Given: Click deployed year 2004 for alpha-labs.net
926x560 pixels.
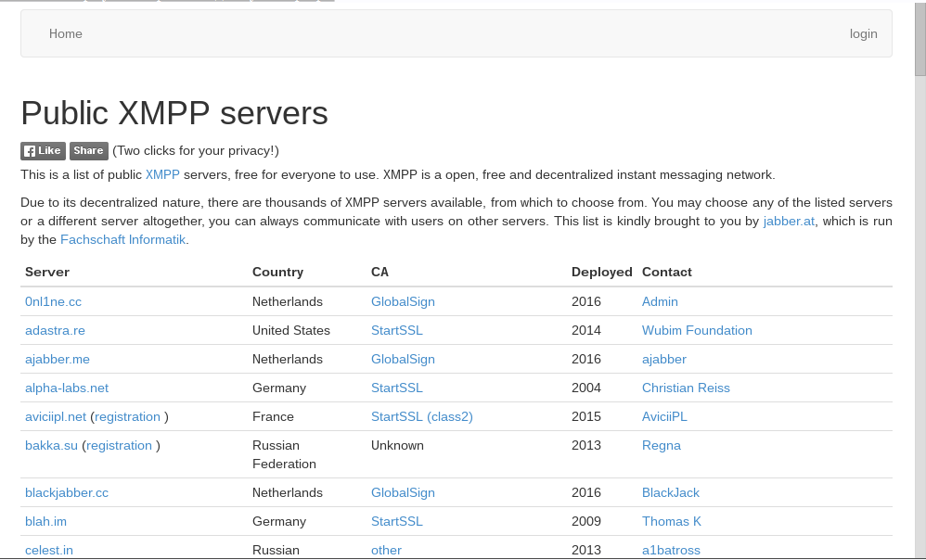Looking at the screenshot, I should click(586, 388).
